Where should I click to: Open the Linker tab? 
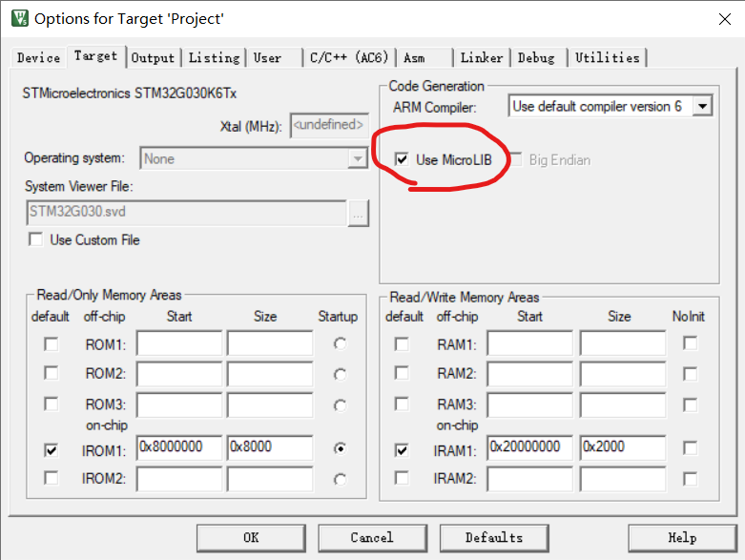(x=482, y=58)
